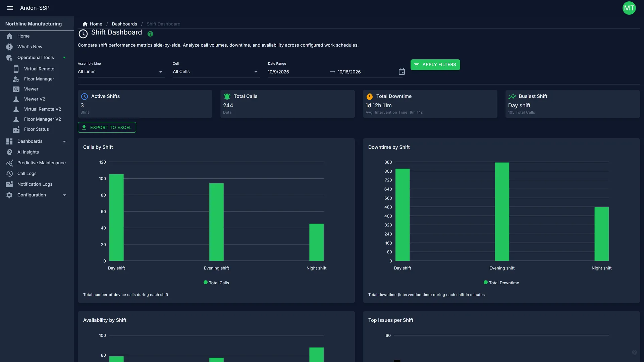Click the Active Shifts clock icon
Screen dimensions: 644x362
click(x=85, y=97)
